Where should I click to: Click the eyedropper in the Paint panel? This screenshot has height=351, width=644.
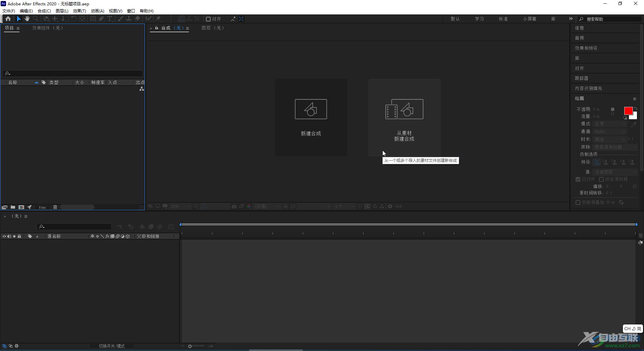pyautogui.click(x=633, y=124)
